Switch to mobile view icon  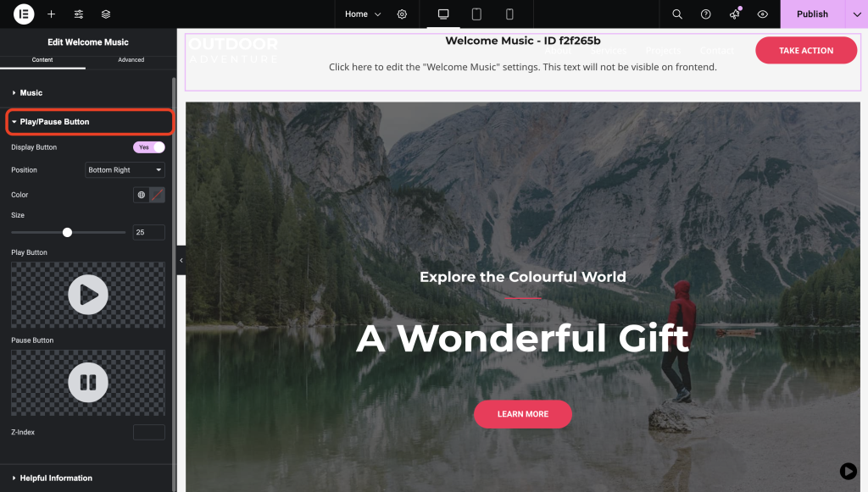[x=509, y=14]
